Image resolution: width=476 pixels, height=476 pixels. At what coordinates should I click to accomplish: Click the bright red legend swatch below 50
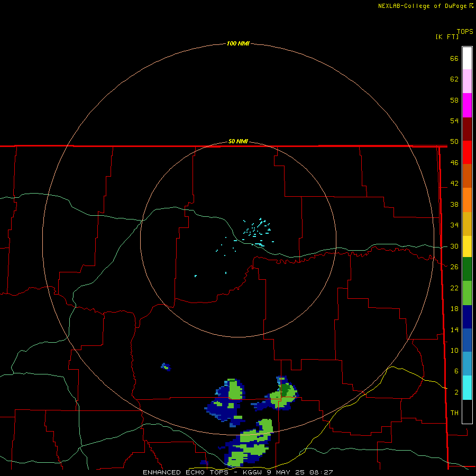click(x=467, y=152)
